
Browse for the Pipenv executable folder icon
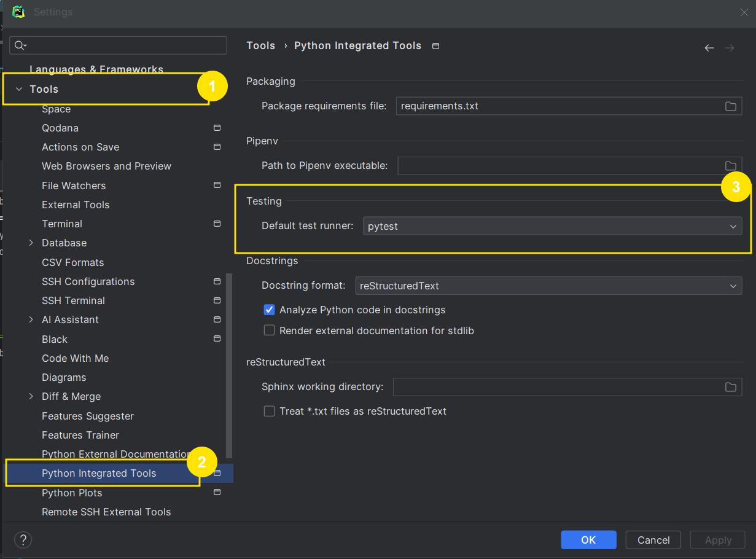coord(730,166)
